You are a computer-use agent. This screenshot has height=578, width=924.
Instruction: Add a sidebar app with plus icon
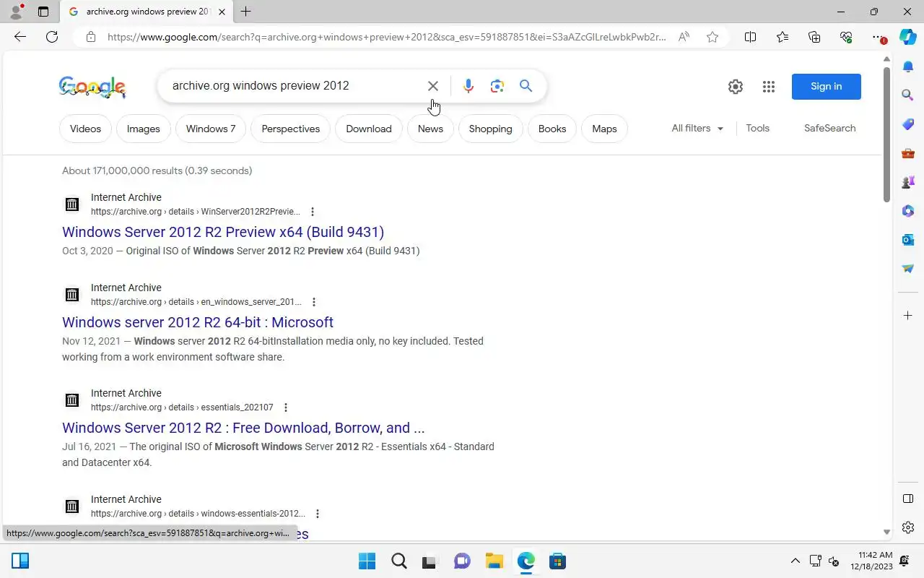(x=908, y=316)
